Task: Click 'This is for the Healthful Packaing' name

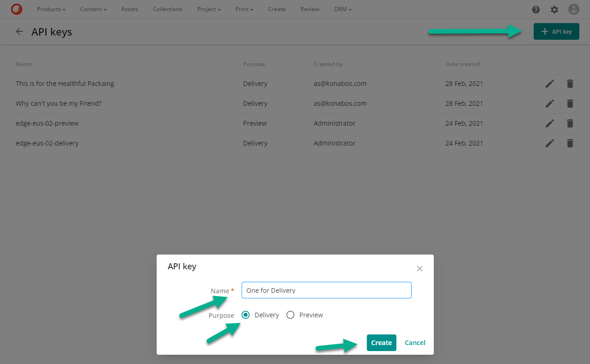Action: coord(65,84)
